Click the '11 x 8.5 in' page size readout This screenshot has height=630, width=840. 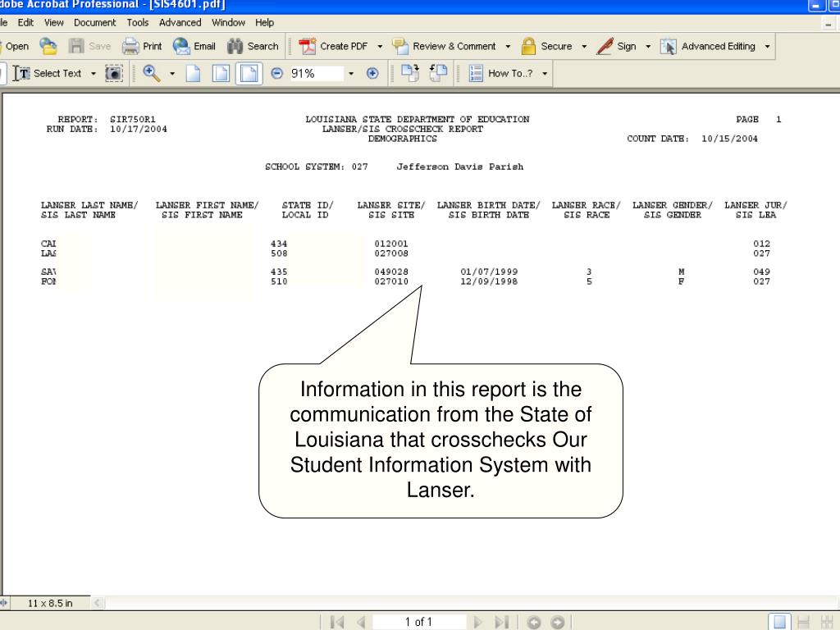coord(50,603)
